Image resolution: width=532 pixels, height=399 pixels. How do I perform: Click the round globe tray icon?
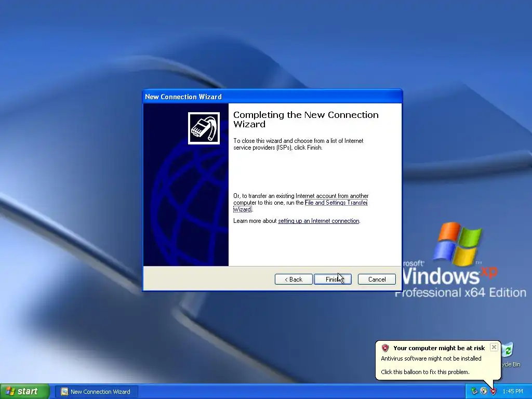pos(484,392)
